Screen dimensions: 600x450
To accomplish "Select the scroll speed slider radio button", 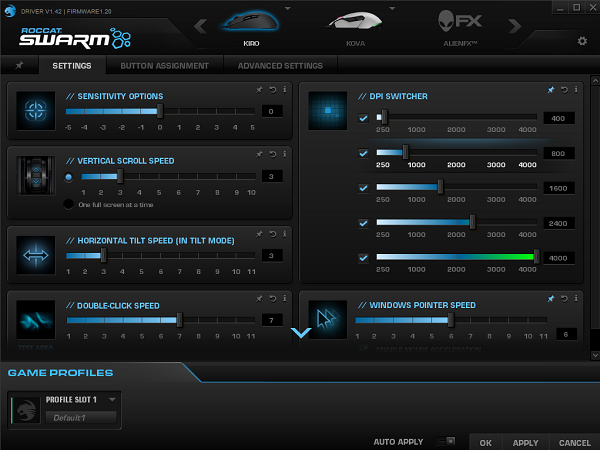I will pyautogui.click(x=68, y=177).
